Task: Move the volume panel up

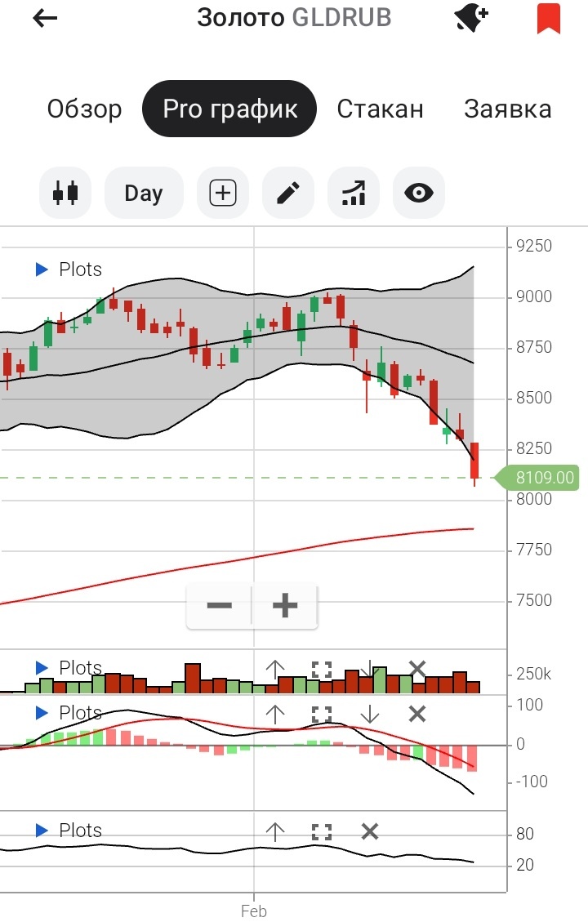Action: point(274,669)
